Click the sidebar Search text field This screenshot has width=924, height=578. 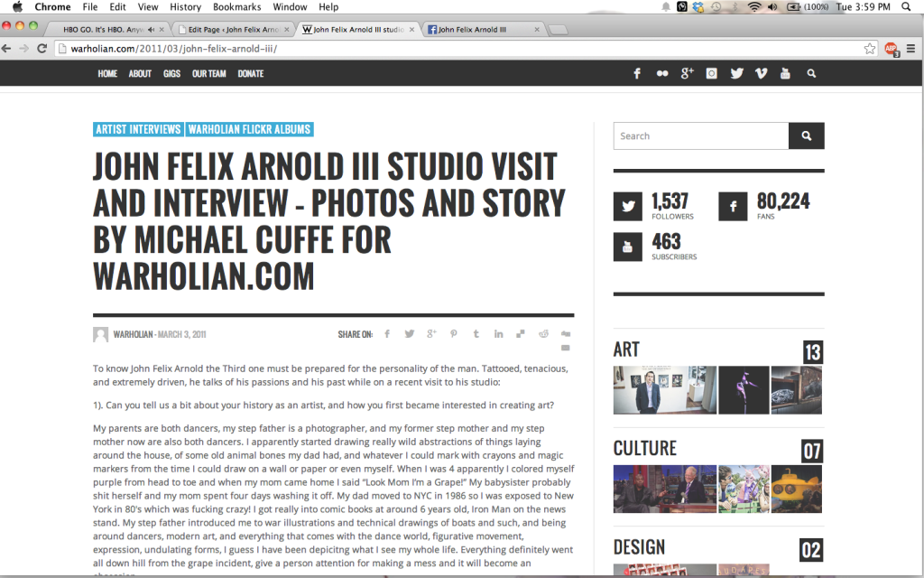(700, 136)
